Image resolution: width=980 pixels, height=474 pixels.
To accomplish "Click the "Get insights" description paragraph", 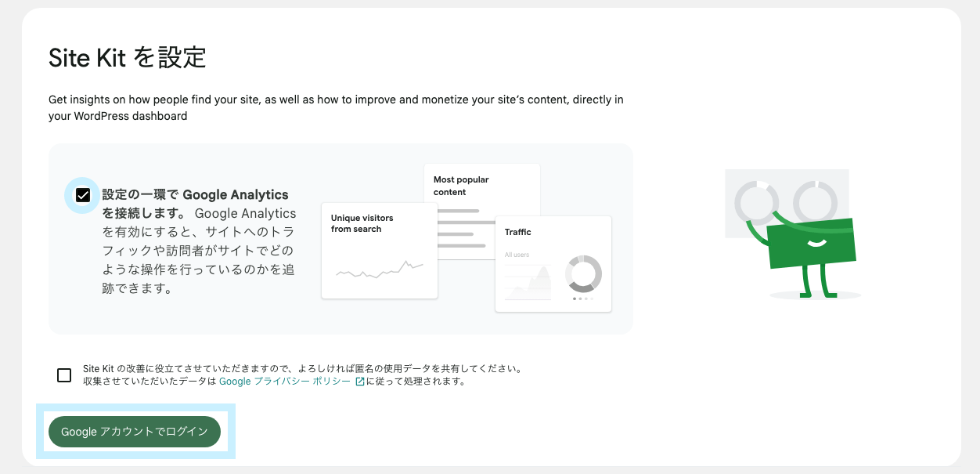I will pyautogui.click(x=336, y=108).
